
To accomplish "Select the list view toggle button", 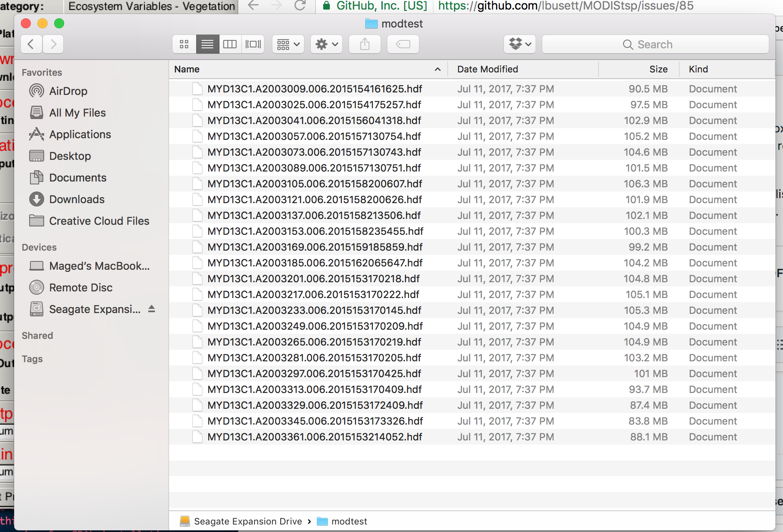I will [x=207, y=44].
